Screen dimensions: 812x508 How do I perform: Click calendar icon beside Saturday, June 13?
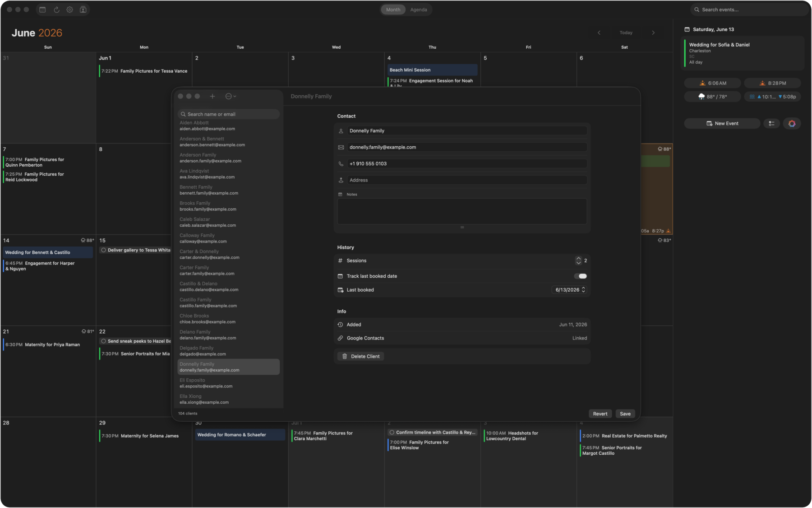pyautogui.click(x=687, y=29)
